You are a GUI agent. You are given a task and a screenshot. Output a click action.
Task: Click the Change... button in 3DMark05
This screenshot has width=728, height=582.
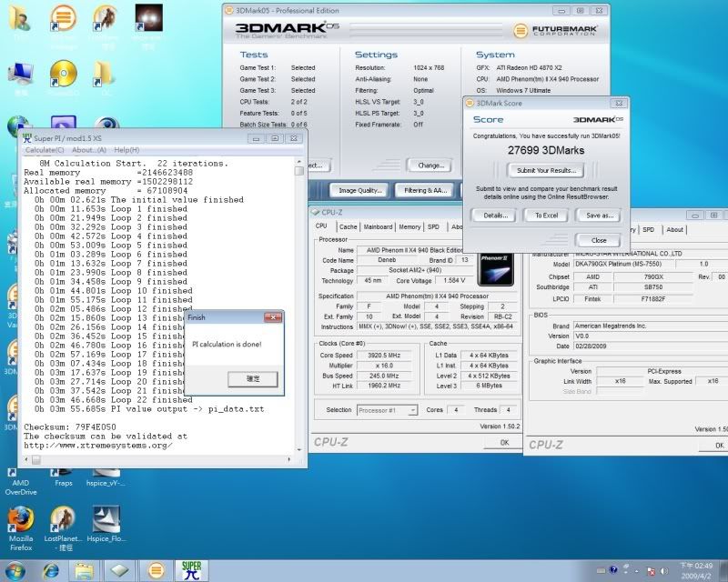click(430, 166)
